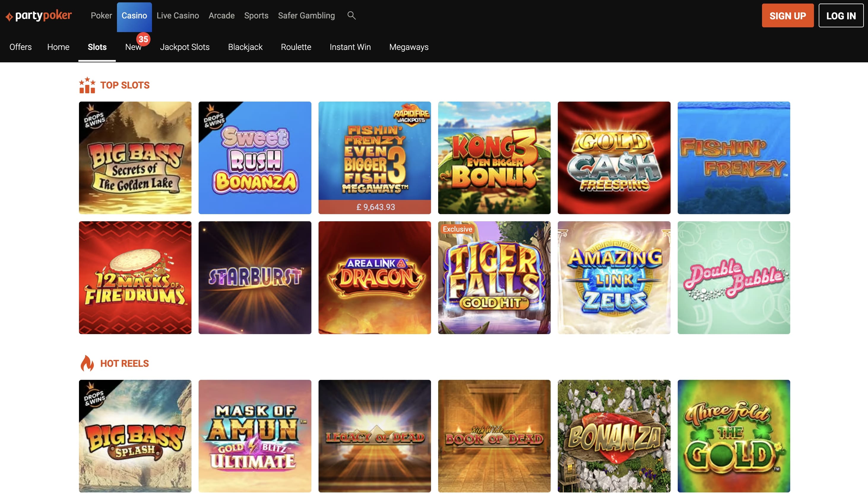Switch to the Casino tab
The height and width of the screenshot is (493, 868).
coord(134,15)
